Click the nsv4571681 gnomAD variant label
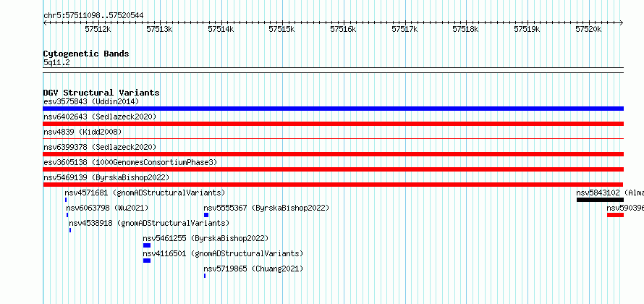Image resolution: width=644 pixels, height=304 pixels. [145, 193]
